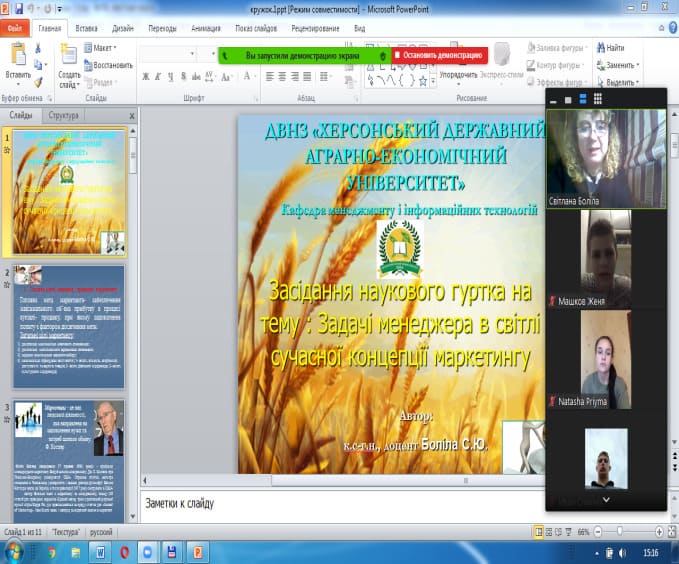Open the Показ слайдов ribbon tab
Screen dimensions: 679x564
pos(256,28)
